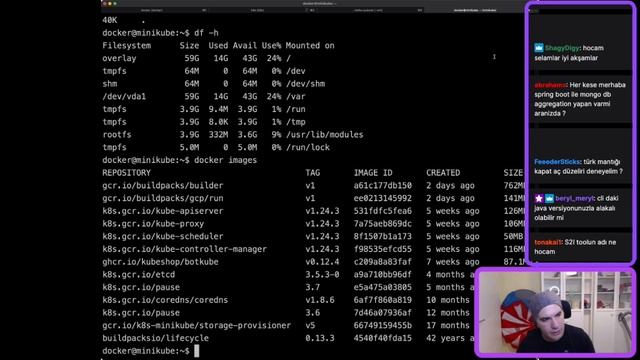Screen dimensions: 640x360
Task: Click the '/run/lock' mount path
Action: [307, 147]
